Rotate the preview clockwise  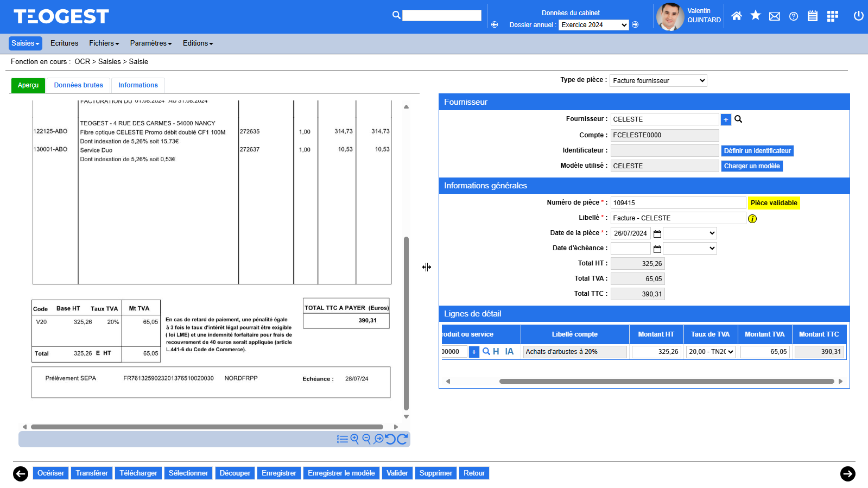pos(402,439)
